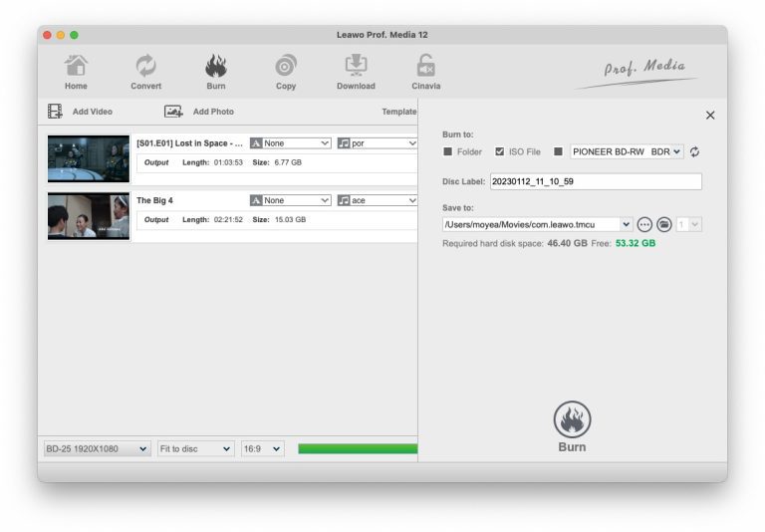Image resolution: width=765 pixels, height=532 pixels.
Task: Expand the BD-25 1920X1080 disc type dropdown
Action: pos(97,448)
